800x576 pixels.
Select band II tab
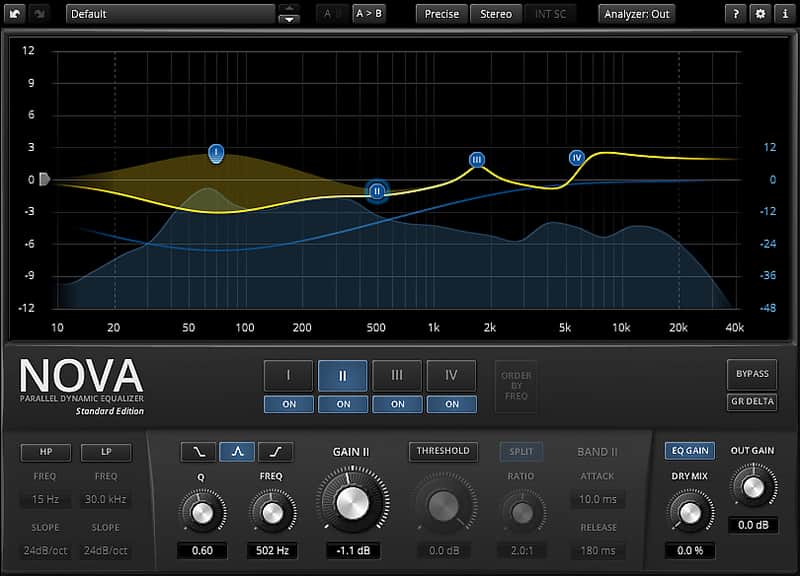tap(343, 375)
